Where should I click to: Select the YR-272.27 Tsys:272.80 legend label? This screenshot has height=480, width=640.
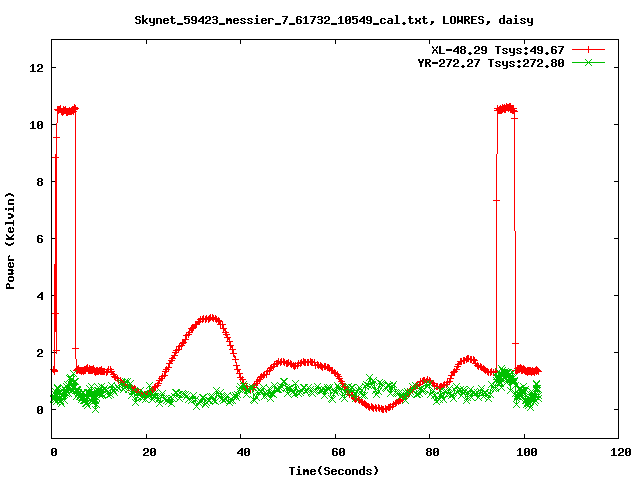491,63
